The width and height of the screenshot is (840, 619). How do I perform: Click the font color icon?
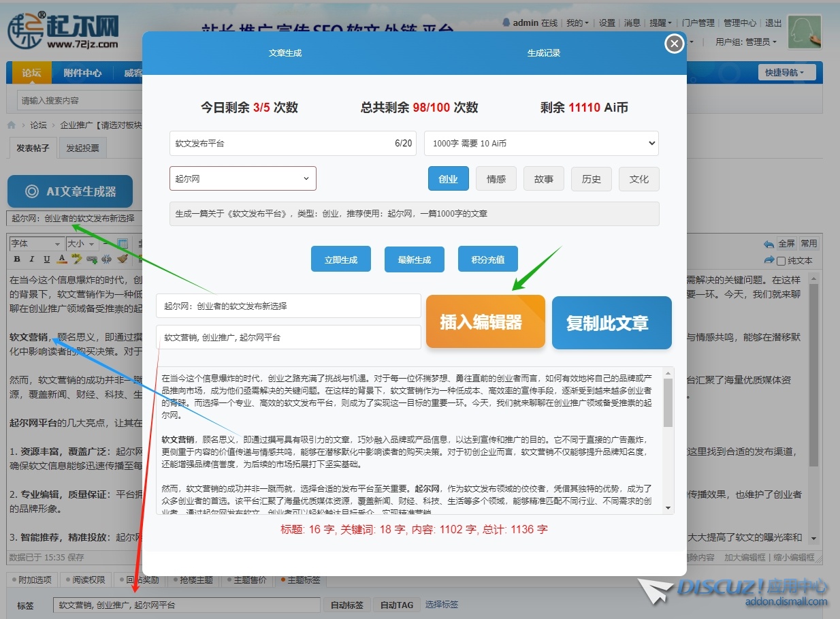tap(62, 259)
